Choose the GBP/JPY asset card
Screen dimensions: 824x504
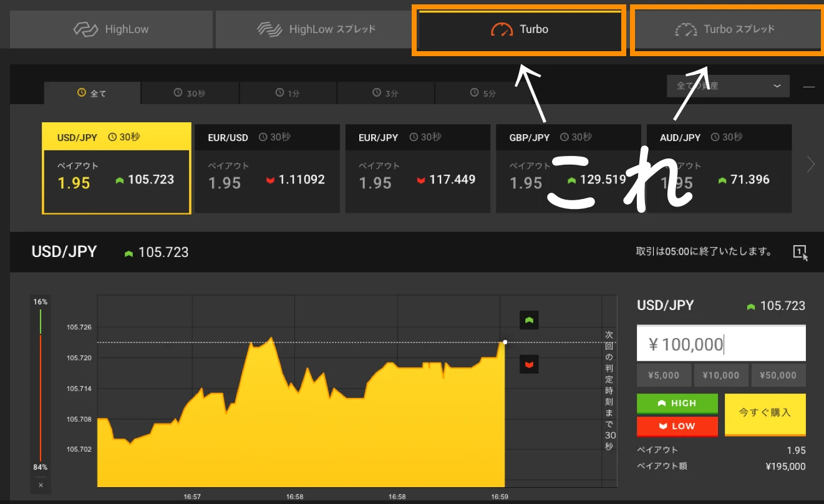point(568,169)
